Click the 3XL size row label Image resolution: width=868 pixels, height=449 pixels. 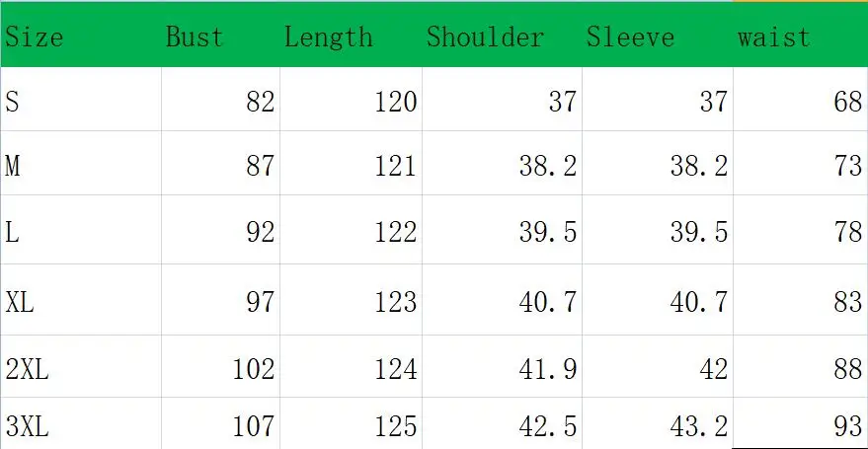81,423
